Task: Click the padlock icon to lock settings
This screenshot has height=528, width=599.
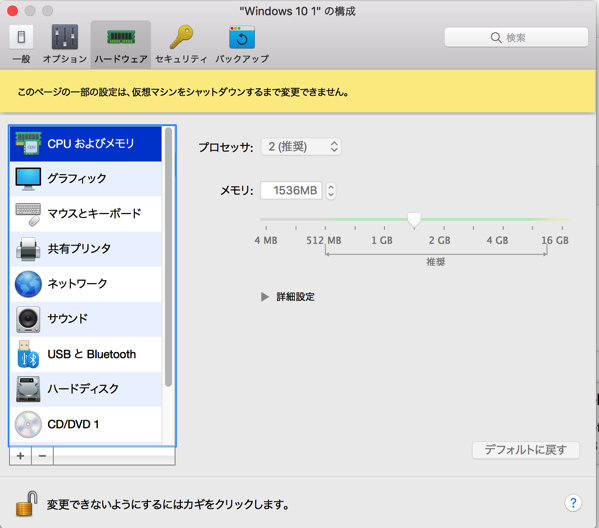Action: coord(26,504)
